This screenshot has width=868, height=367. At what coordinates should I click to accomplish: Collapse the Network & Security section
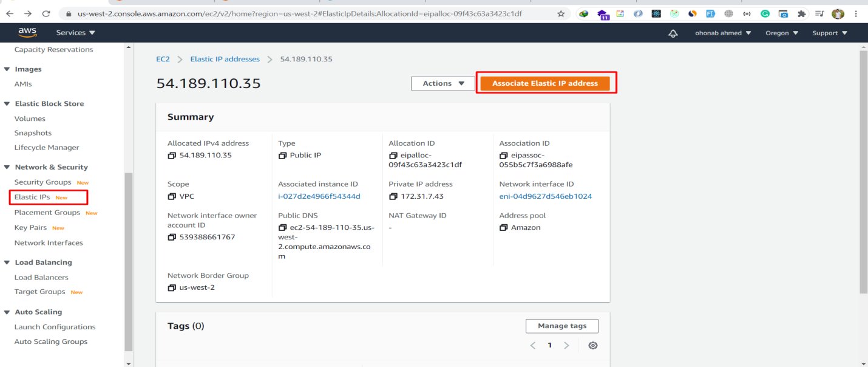click(7, 167)
